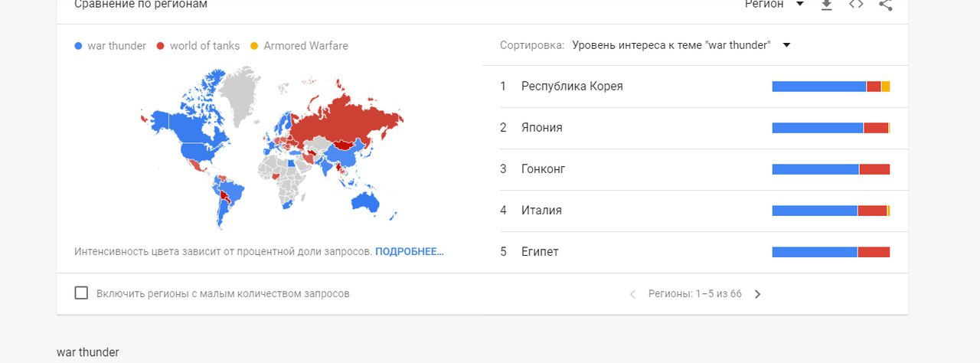The height and width of the screenshot is (363, 980).
Task: Select the Гонконг region row
Action: point(544,169)
